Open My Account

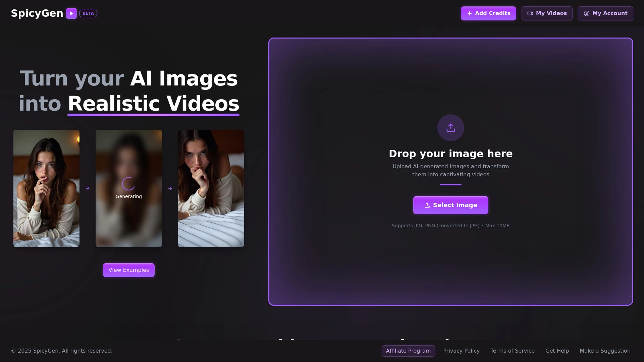pyautogui.click(x=605, y=13)
